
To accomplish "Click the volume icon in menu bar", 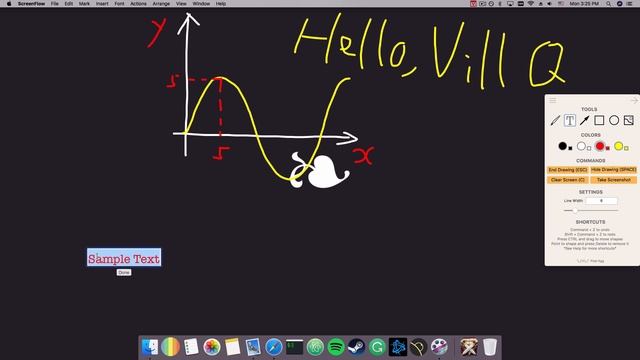I will pos(549,4).
